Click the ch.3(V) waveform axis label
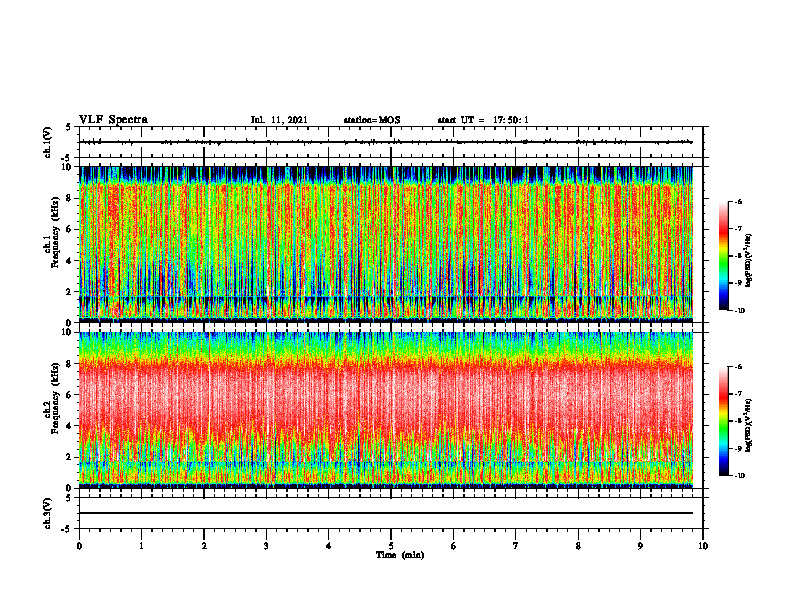This screenshot has height=612, width=792. [x=47, y=513]
